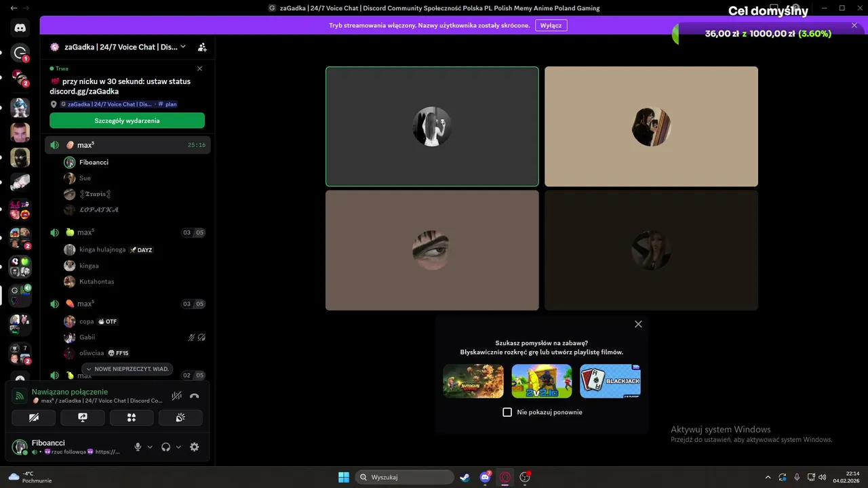Click the event's zaGadka location link
The image size is (868, 488).
click(x=106, y=104)
